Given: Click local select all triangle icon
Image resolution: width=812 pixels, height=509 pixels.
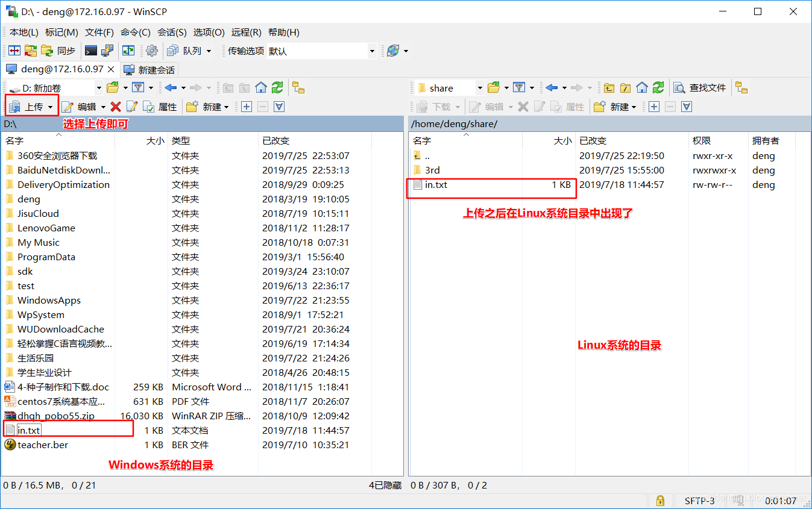Looking at the screenshot, I should coord(279,107).
